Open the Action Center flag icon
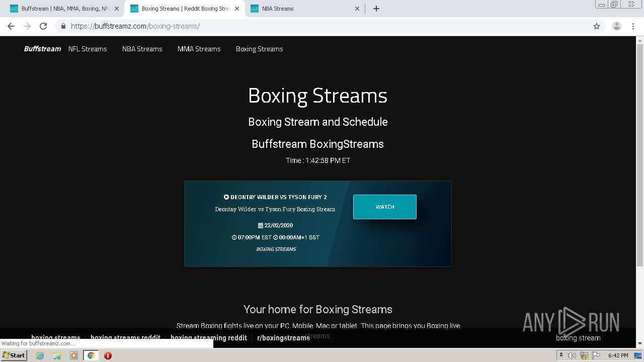Image resolution: width=644 pixels, height=362 pixels. click(x=596, y=355)
